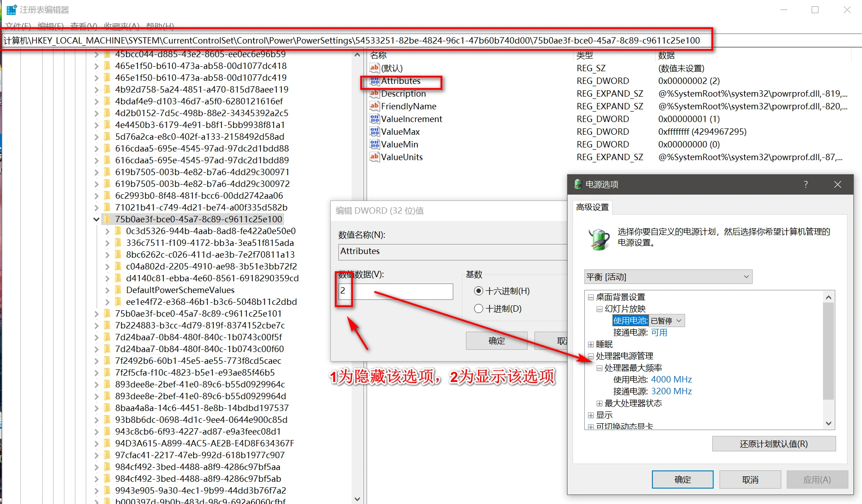The image size is (862, 504).
Task: Select the Attributes DWORD value icon
Action: click(x=374, y=81)
